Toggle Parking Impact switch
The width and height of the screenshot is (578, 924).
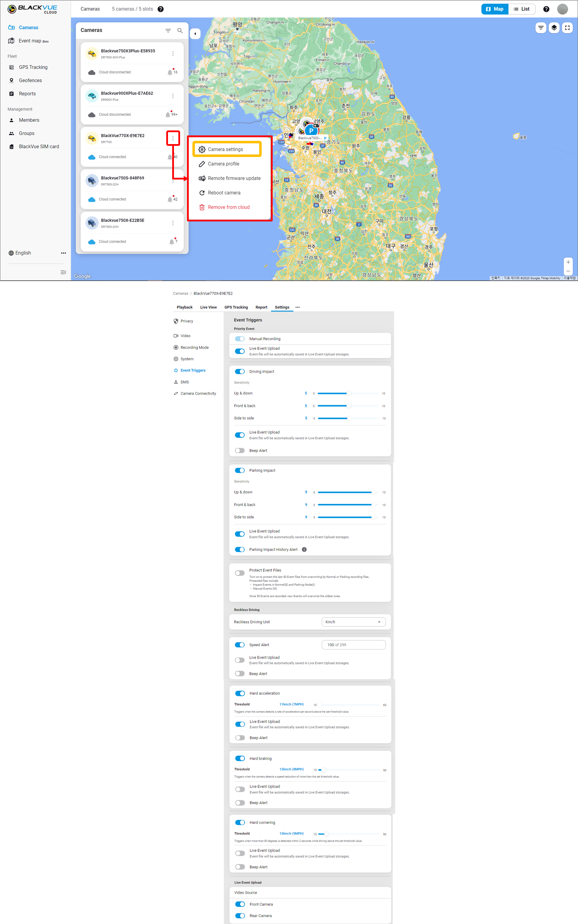click(x=240, y=470)
